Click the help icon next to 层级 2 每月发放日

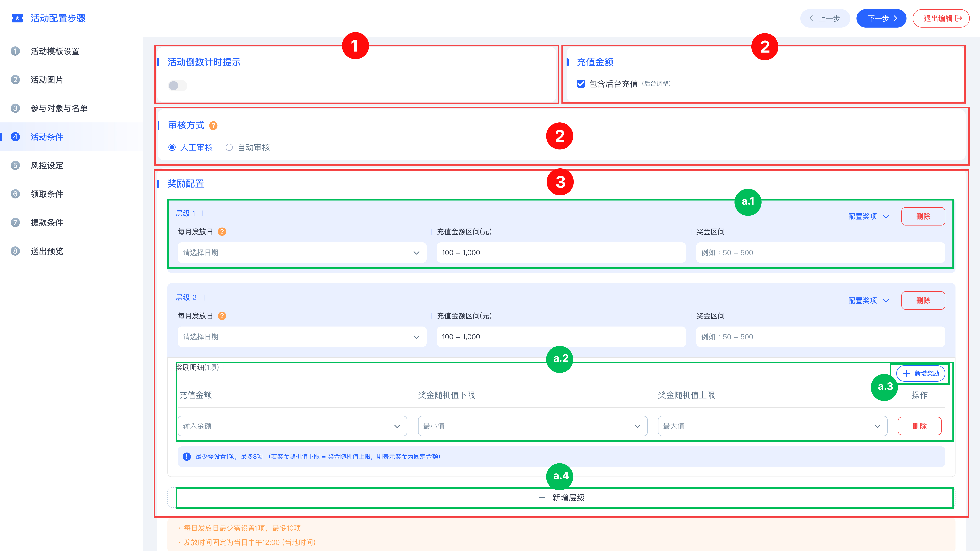click(222, 316)
